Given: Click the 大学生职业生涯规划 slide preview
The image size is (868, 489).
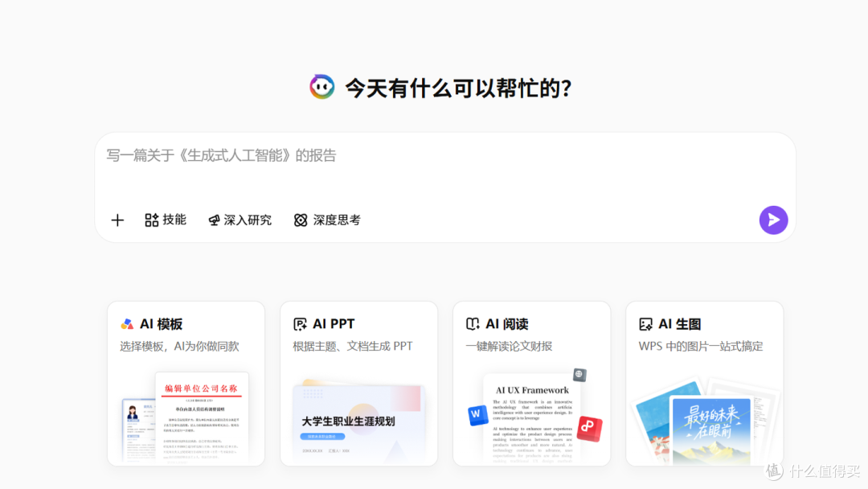Looking at the screenshot, I should [x=358, y=424].
